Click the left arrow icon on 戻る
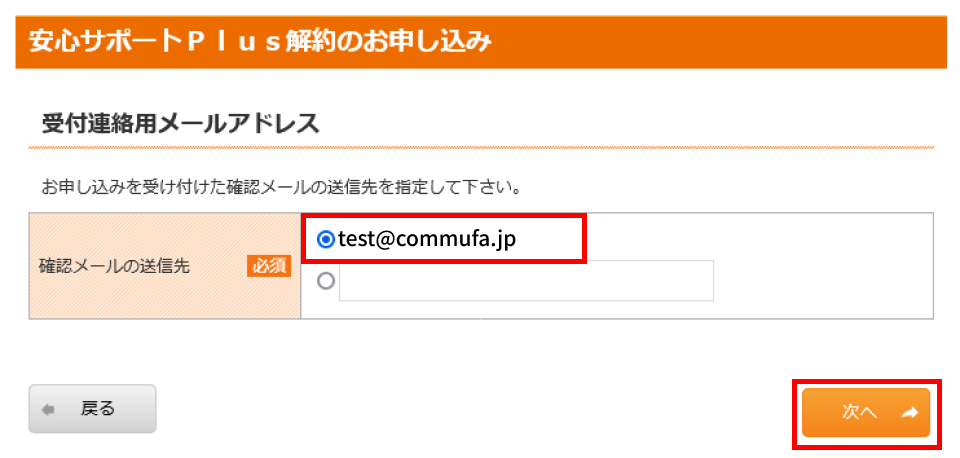The height and width of the screenshot is (458, 960). tap(49, 409)
